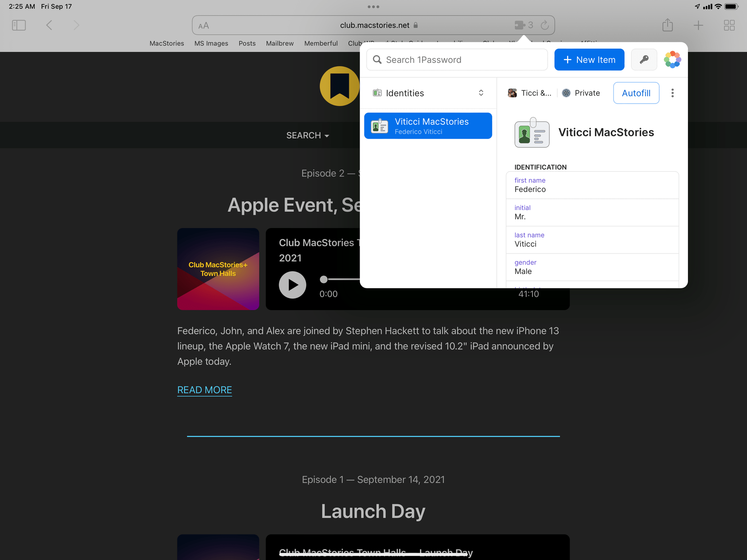Toggle the sidebar panel in Safari
Image resolution: width=747 pixels, height=560 pixels.
click(x=19, y=25)
